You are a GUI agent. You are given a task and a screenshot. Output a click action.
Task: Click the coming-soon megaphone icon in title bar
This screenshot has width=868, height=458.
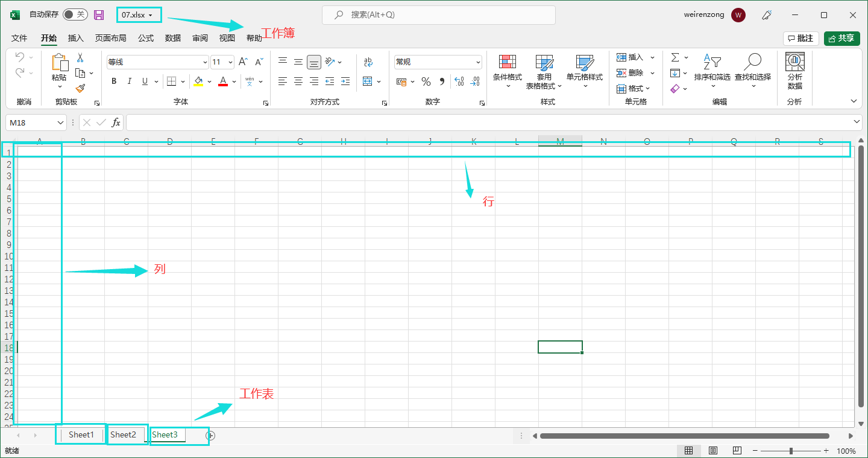pyautogui.click(x=767, y=14)
